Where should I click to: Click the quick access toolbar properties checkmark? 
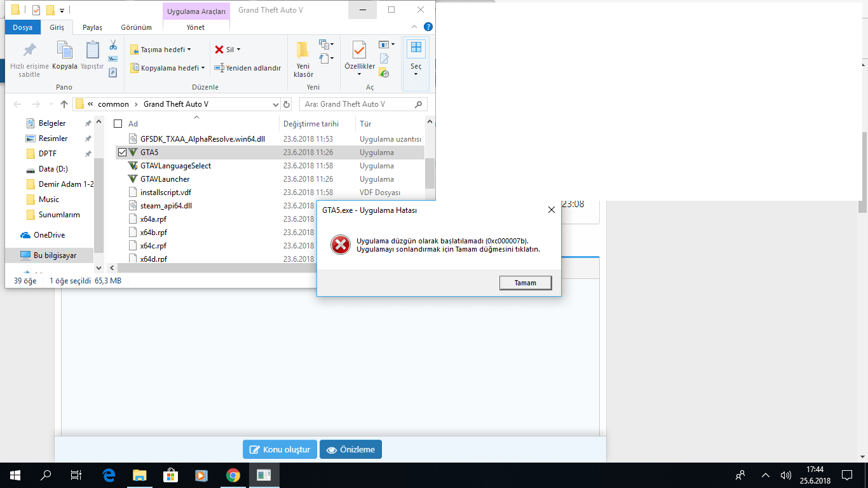click(36, 10)
